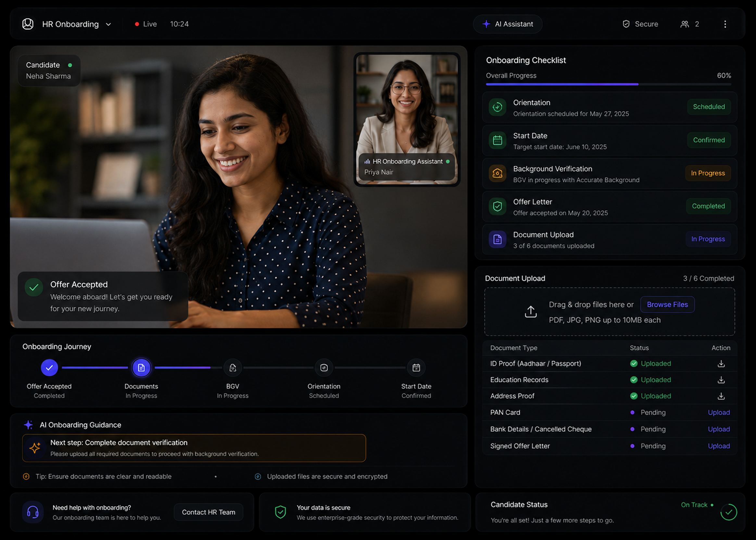The image size is (756, 540).
Task: Select the Priya Nair video thumbnail
Action: [x=407, y=119]
